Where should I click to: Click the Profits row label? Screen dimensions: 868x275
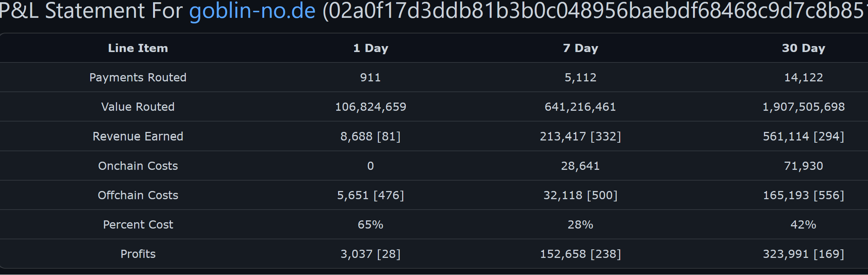coord(138,254)
